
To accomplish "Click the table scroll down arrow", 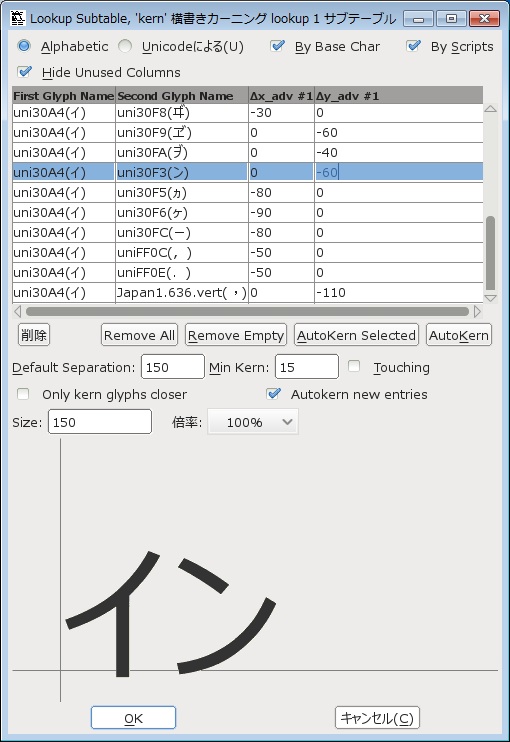I will pos(490,298).
